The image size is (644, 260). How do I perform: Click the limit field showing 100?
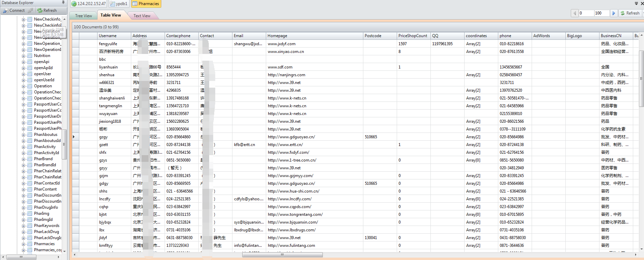click(x=602, y=13)
